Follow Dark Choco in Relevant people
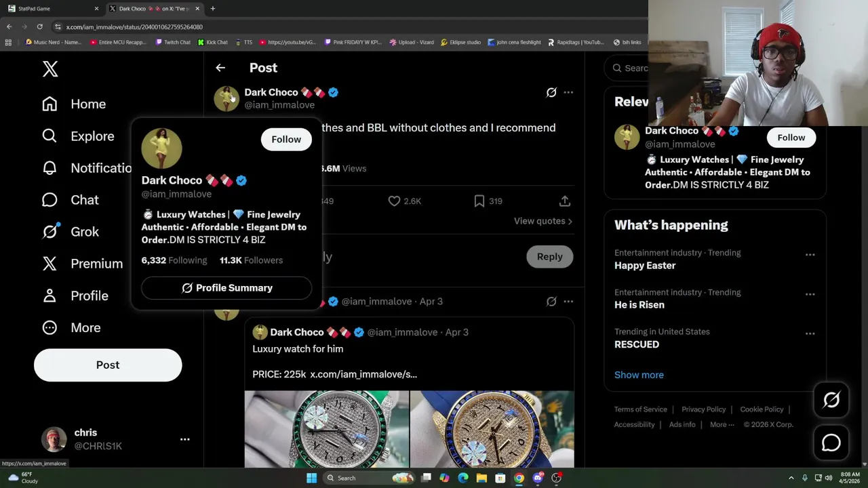Image resolution: width=868 pixels, height=488 pixels. 791,138
